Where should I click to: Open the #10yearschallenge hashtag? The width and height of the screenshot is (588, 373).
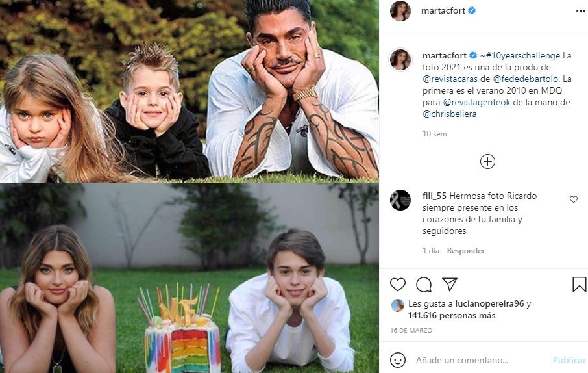[x=522, y=56]
